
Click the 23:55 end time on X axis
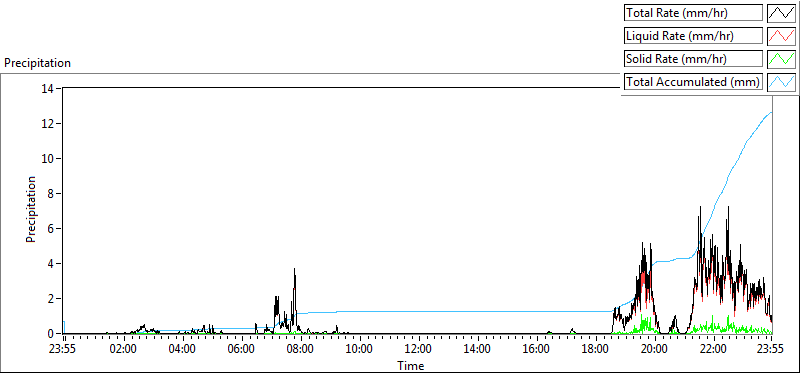pyautogui.click(x=771, y=350)
